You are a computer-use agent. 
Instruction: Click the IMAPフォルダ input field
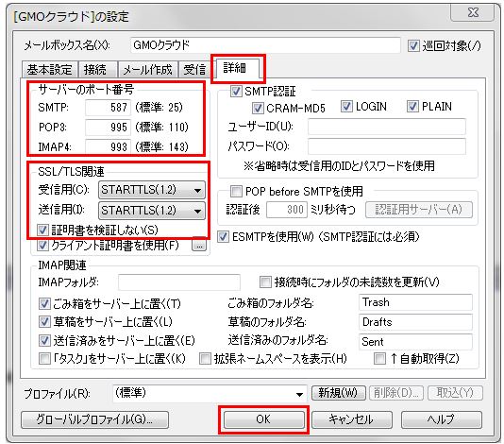point(179,282)
